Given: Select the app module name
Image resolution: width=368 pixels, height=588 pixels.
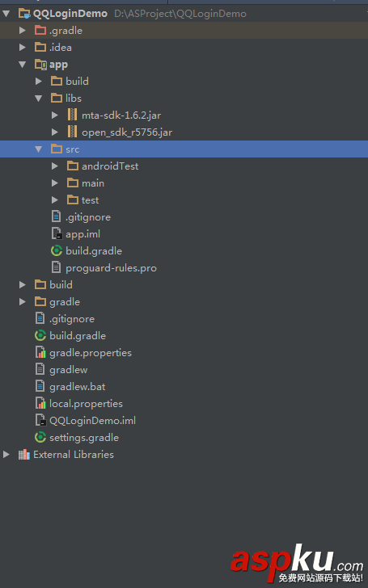Looking at the screenshot, I should click(58, 65).
